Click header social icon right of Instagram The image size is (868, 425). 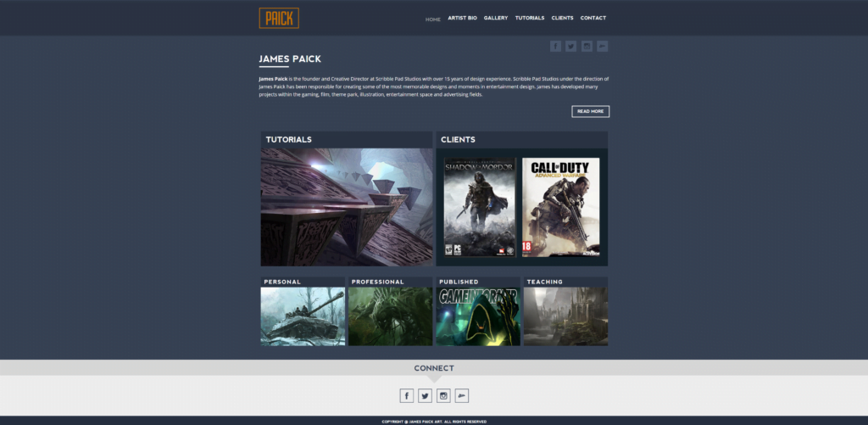[x=603, y=47]
